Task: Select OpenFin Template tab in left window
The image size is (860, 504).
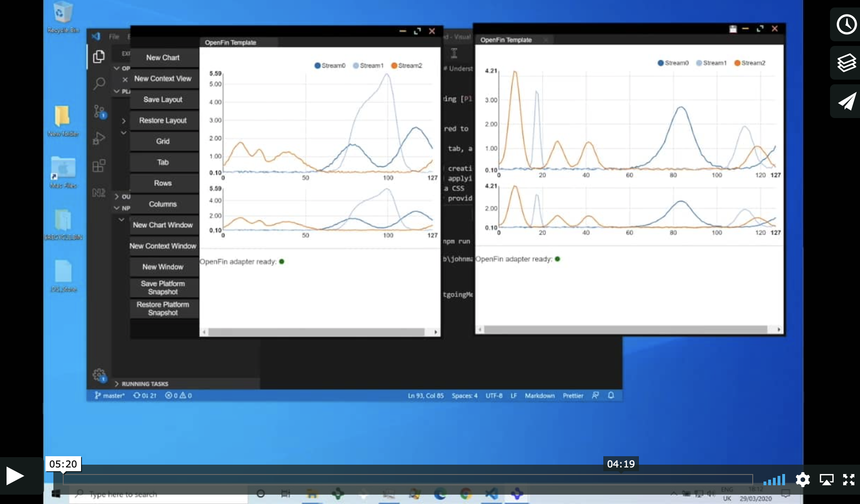Action: coord(230,43)
